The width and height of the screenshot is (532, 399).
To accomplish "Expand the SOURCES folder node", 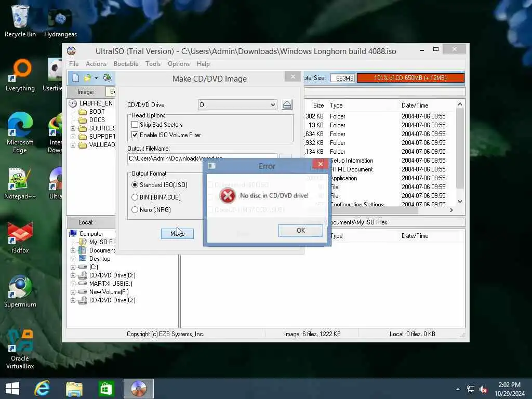I will pos(73,128).
